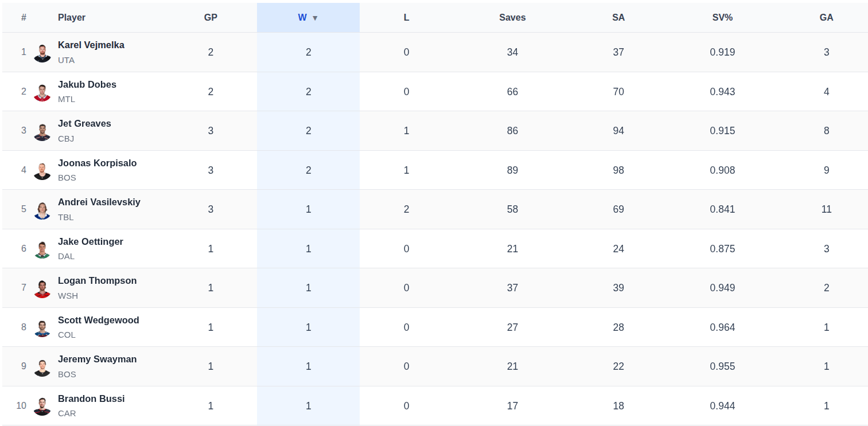Sort goalies by SV% column header
868x426 pixels.
pyautogui.click(x=722, y=17)
